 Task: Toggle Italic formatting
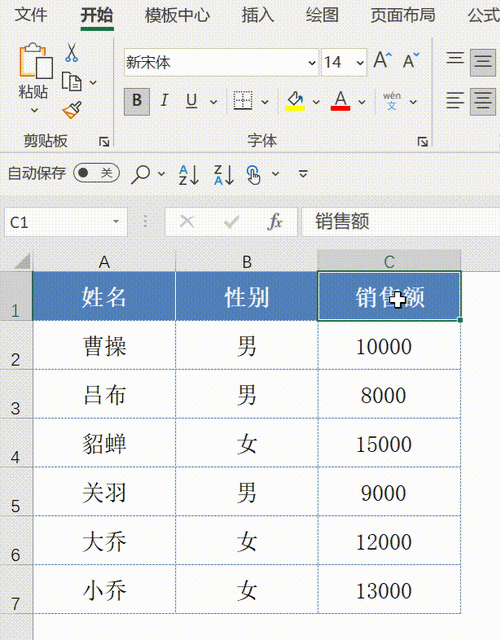pyautogui.click(x=164, y=100)
